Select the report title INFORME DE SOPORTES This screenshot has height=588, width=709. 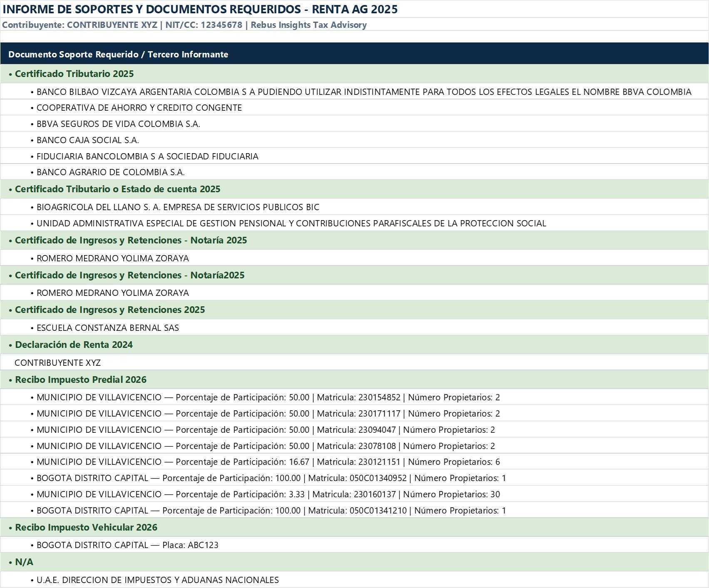click(x=200, y=9)
